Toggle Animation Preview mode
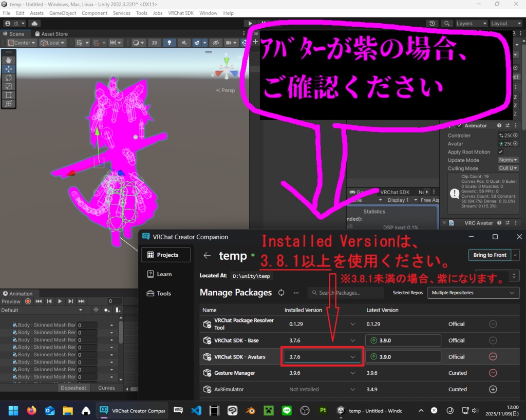Screen dimensions: 526x420 11,301
